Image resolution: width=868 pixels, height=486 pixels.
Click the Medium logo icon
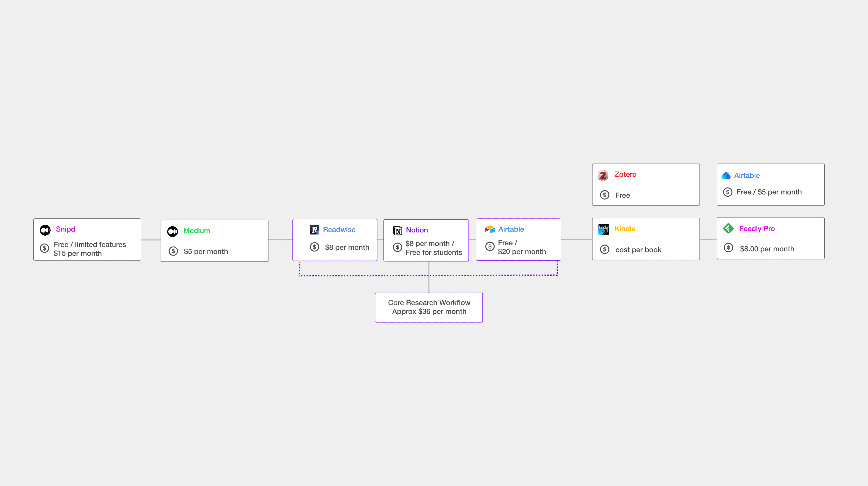click(173, 231)
